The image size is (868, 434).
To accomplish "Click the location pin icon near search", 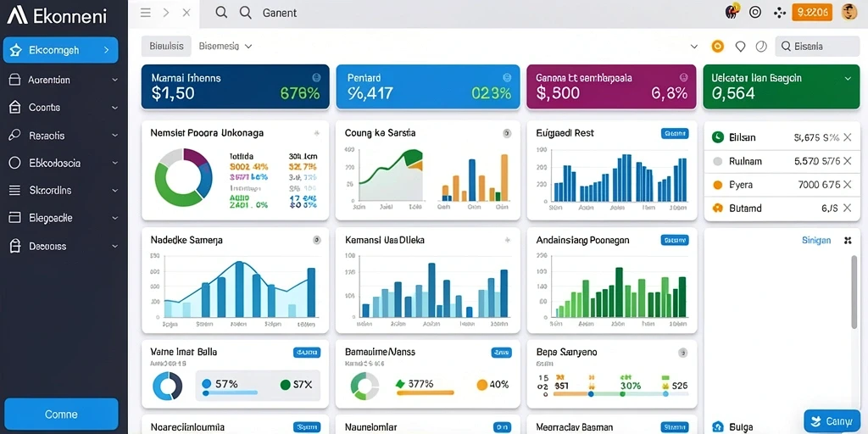I will tap(740, 47).
